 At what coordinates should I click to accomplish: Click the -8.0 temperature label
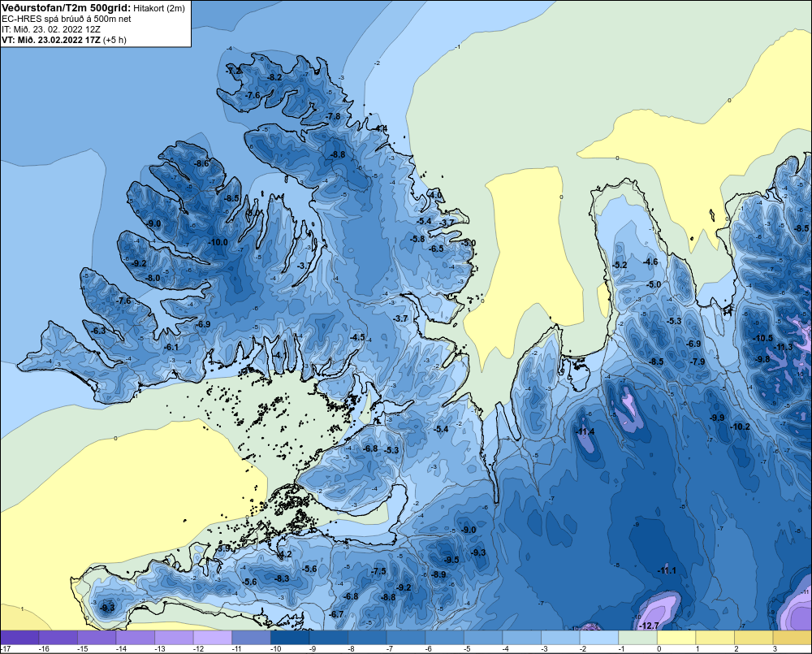(153, 278)
